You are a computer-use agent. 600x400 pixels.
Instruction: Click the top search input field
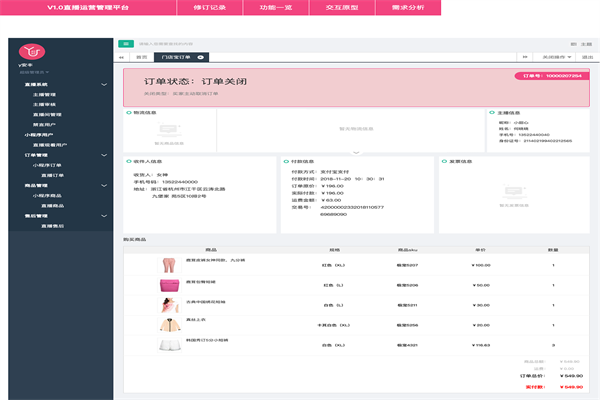click(x=166, y=44)
